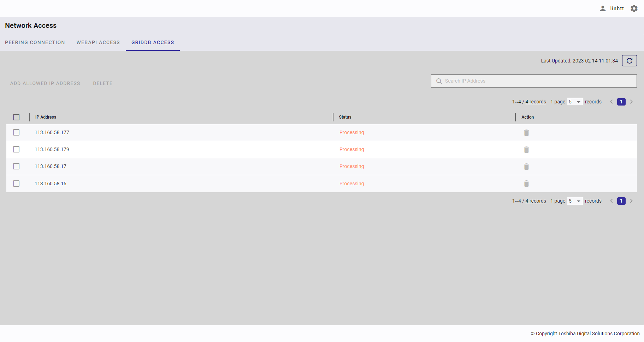
Task: Delete IP 113.160.58.177 using trash icon
Action: click(x=526, y=133)
